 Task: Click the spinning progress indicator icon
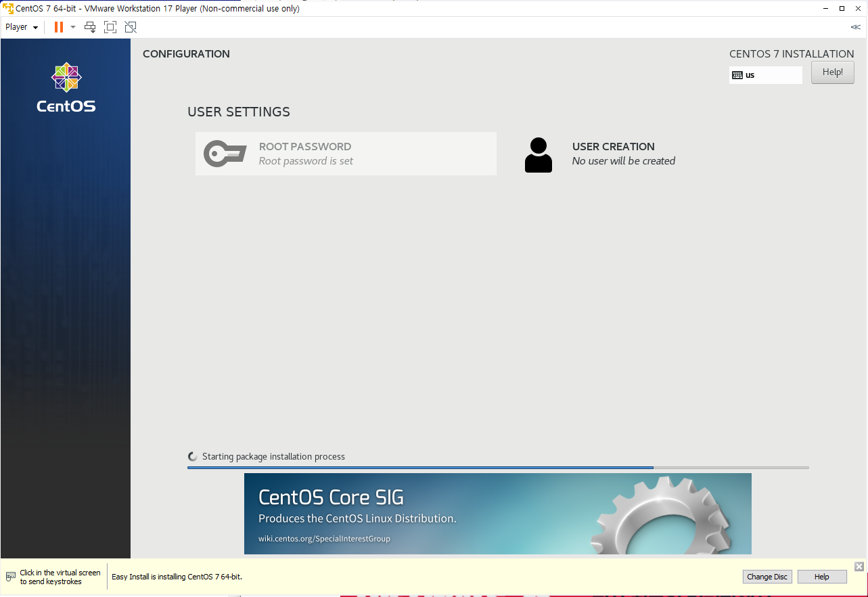click(193, 457)
